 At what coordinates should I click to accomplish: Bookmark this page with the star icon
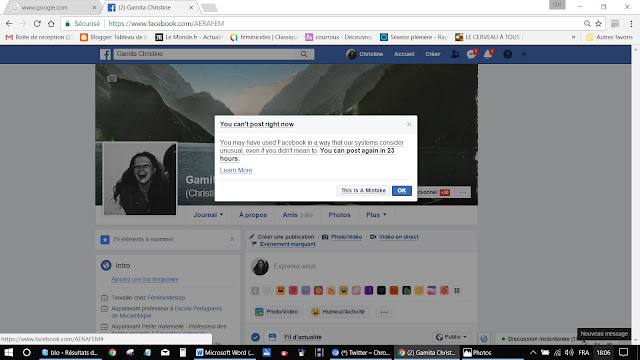598,24
